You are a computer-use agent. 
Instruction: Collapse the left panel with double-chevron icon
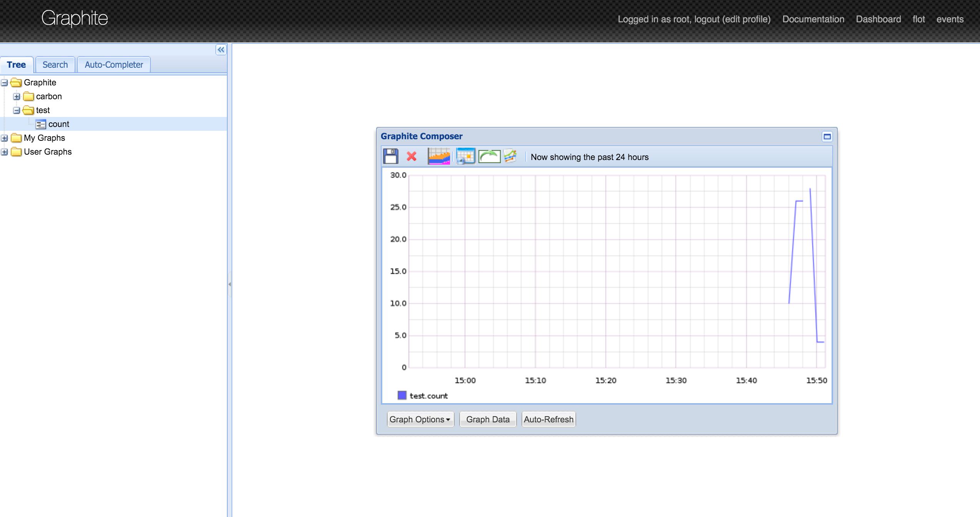tap(221, 50)
